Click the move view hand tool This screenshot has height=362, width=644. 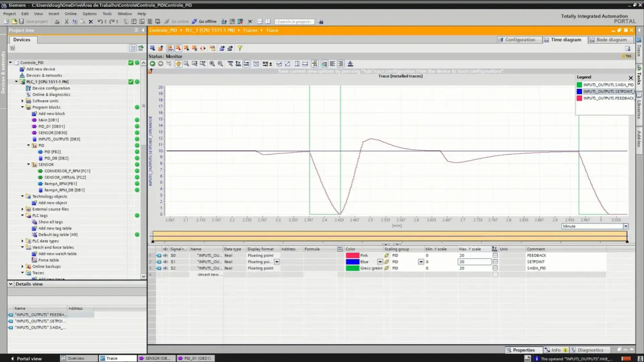tap(178, 64)
